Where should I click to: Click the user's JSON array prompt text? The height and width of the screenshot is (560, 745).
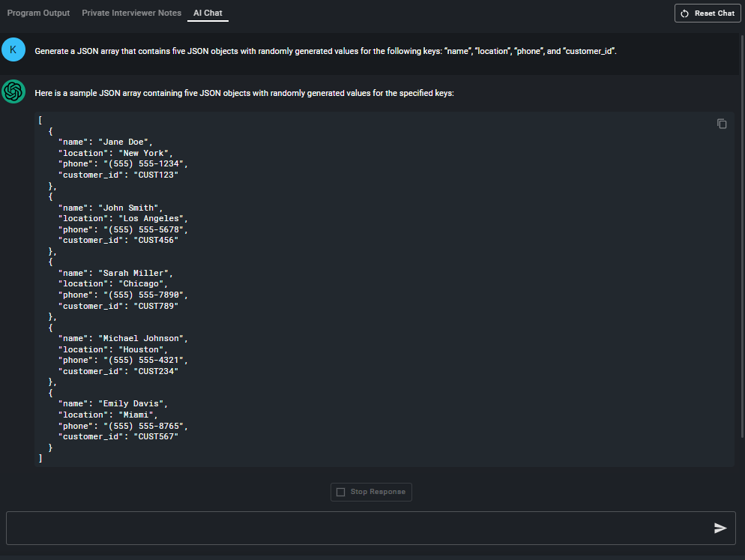tap(325, 52)
